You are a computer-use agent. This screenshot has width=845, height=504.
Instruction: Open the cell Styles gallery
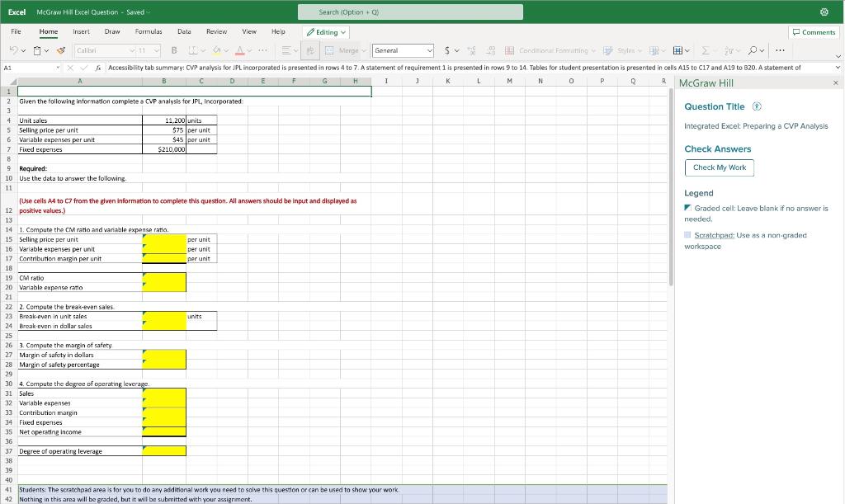(x=622, y=50)
